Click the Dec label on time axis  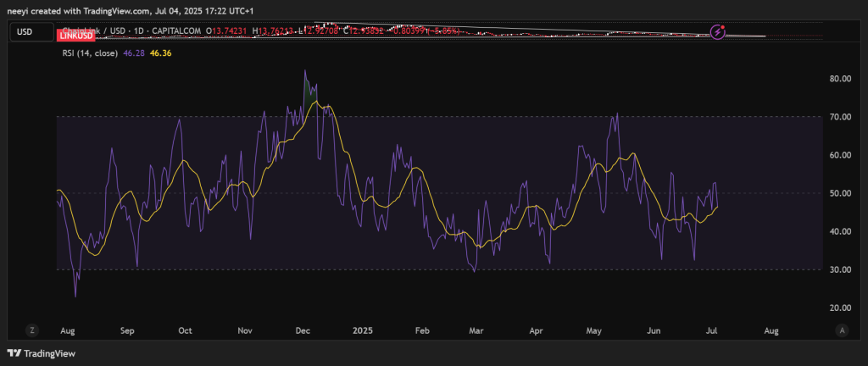(x=303, y=331)
